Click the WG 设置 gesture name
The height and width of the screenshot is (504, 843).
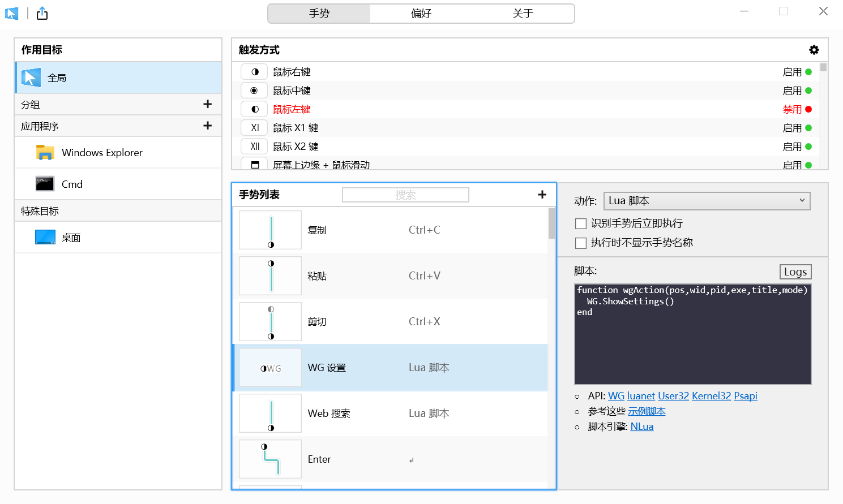pyautogui.click(x=327, y=368)
